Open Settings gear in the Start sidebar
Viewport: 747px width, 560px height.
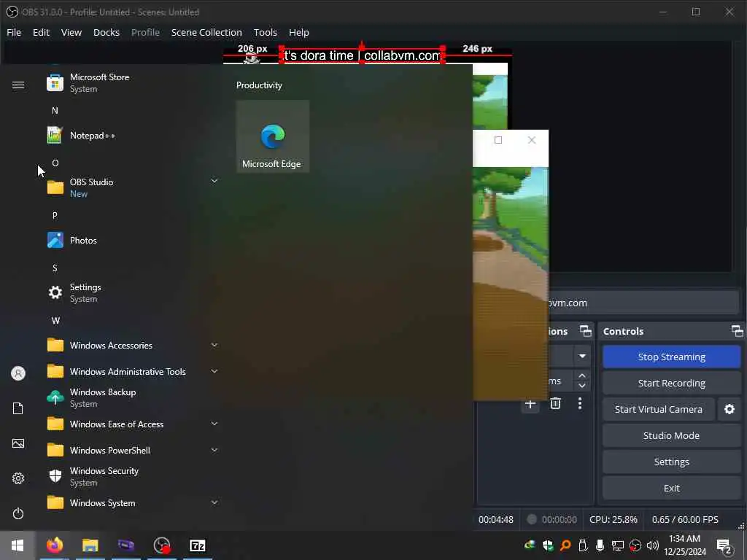18,478
